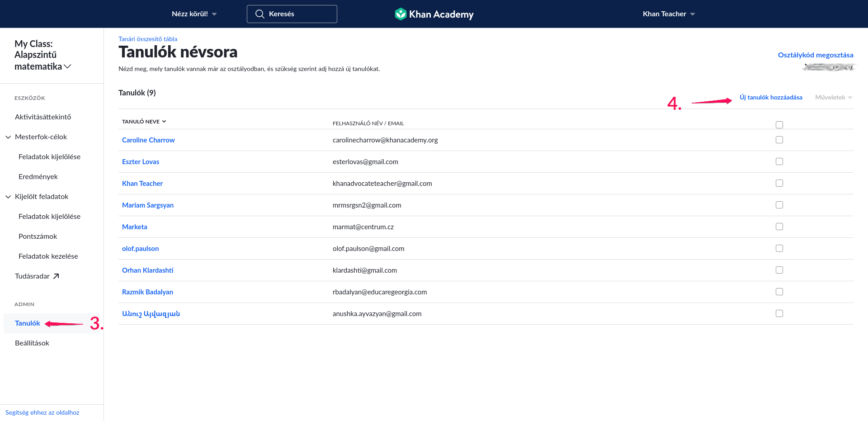This screenshot has height=421, width=868.
Task: Open Feladatok kijelölése under Kijelölt feladatok
Action: click(x=49, y=217)
